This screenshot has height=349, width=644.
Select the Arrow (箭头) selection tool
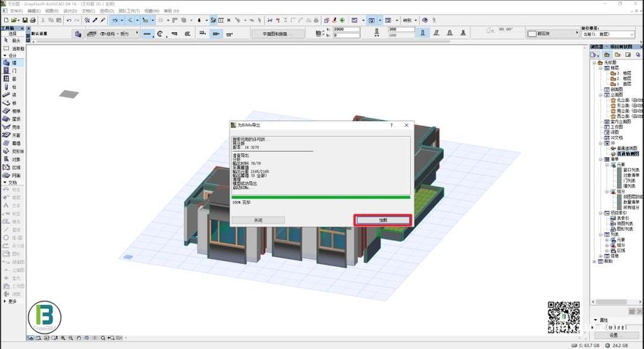(x=14, y=41)
